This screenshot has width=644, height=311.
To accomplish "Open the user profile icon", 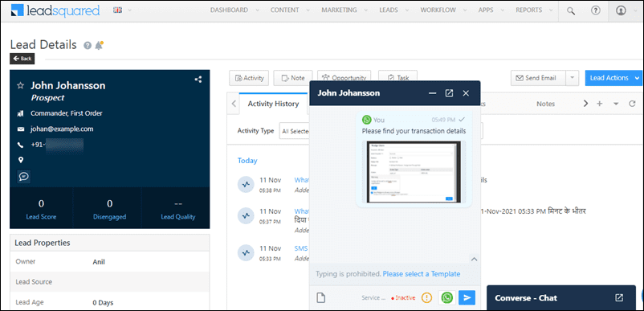I will (x=621, y=10).
